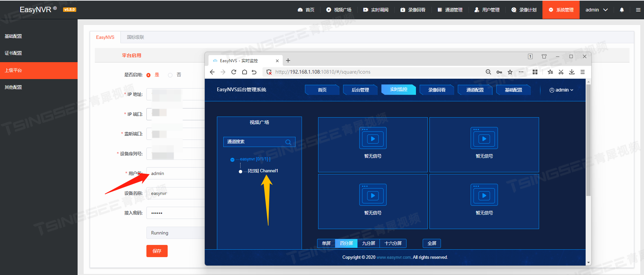This screenshot has height=275, width=644.
Task: Switch layout to 单屏
Action: pyautogui.click(x=326, y=243)
